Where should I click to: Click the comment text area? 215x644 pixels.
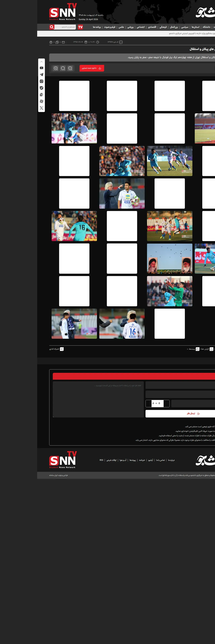click(98, 399)
